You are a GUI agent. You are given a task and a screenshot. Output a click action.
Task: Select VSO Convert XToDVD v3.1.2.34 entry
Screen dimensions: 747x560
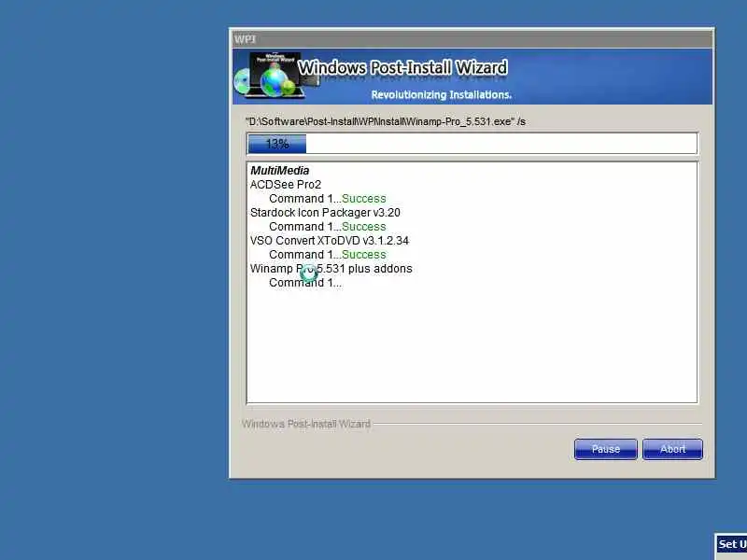tap(330, 241)
